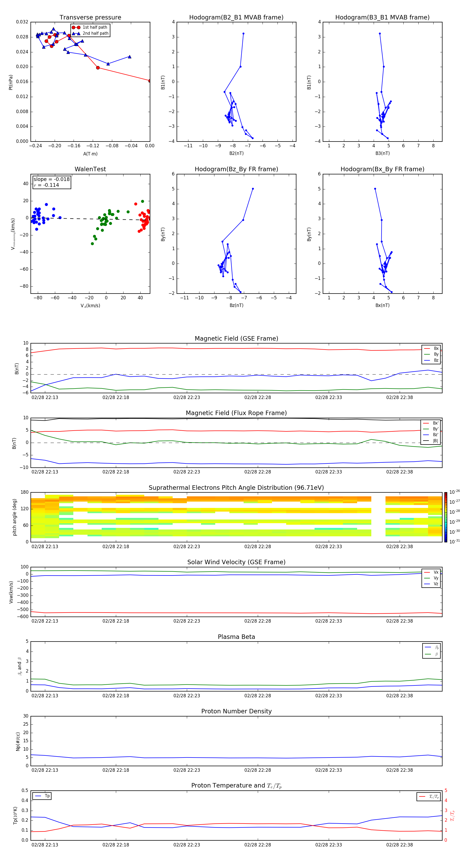Select the "Bx(nT)" x-axis label
Screen dimensions: 473x868
pyautogui.click(x=382, y=305)
